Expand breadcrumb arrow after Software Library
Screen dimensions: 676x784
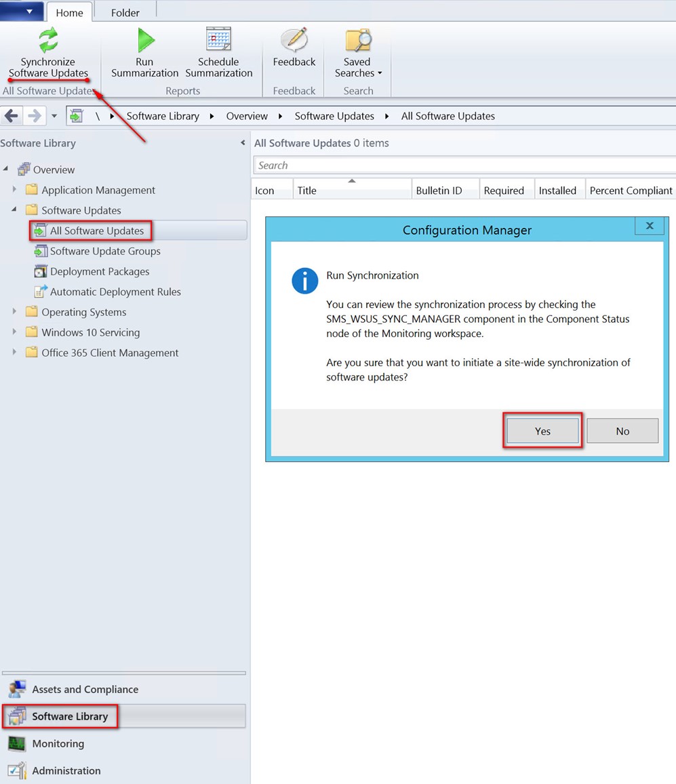tap(212, 116)
